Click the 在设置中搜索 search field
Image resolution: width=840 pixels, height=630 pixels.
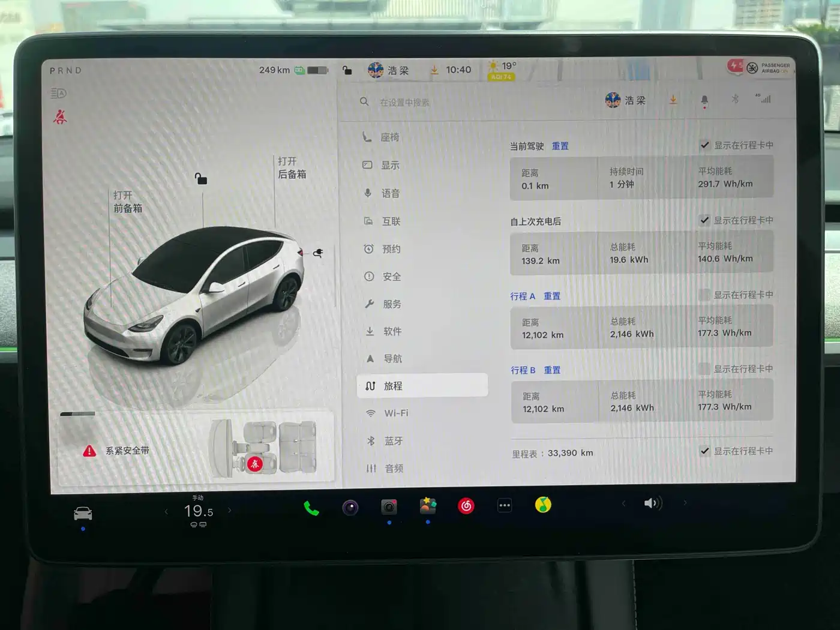coord(420,101)
